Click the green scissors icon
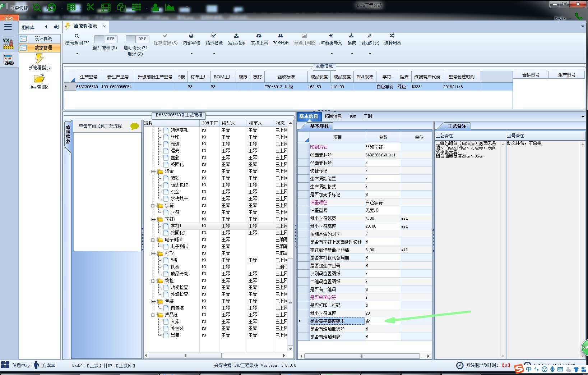This screenshot has width=588, height=375. point(90,7)
